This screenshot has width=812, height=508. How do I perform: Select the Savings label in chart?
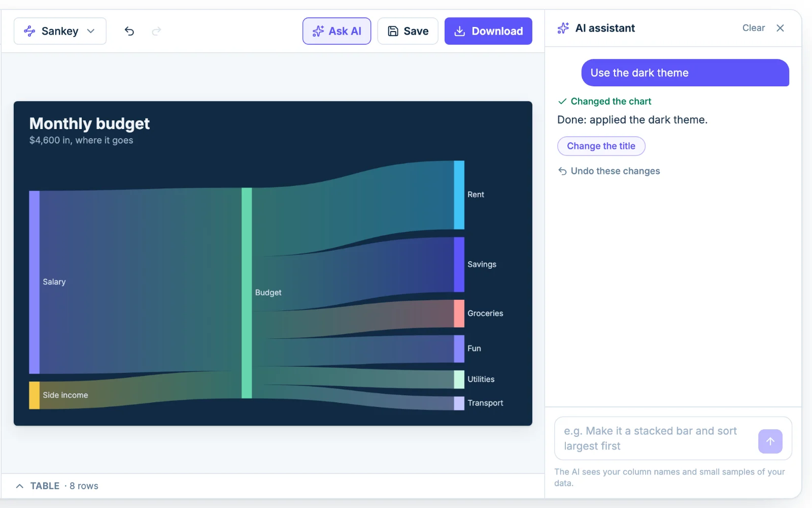[482, 264]
